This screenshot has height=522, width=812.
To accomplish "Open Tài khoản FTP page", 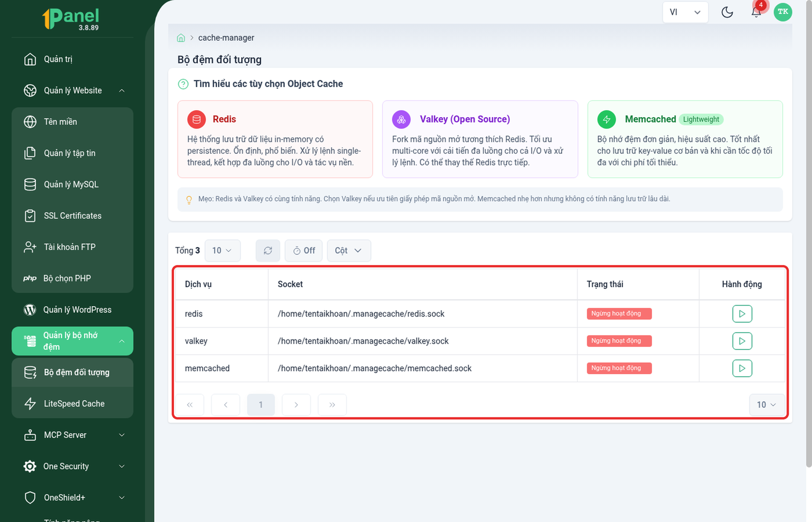I will coord(72,247).
